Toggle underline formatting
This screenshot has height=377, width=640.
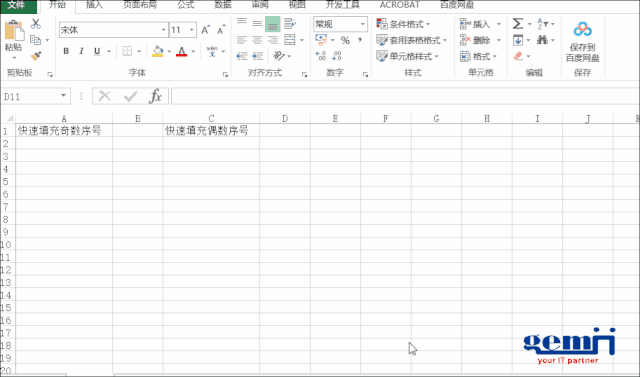[x=97, y=51]
